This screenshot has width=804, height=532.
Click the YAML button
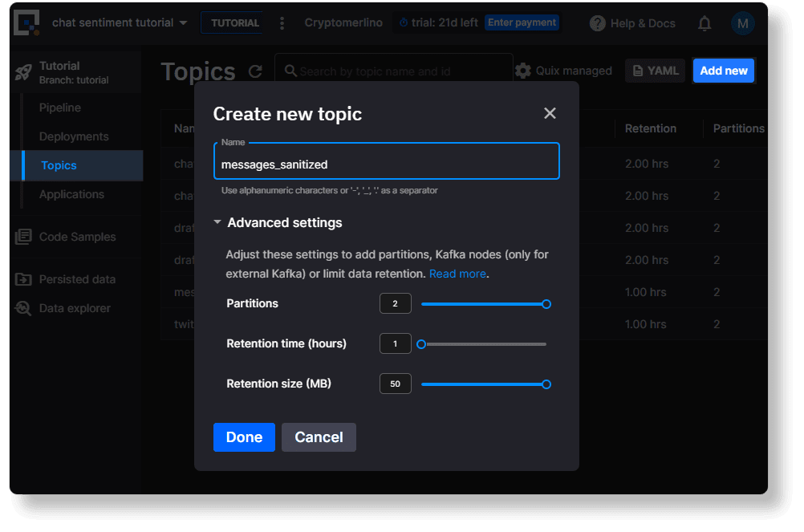[x=655, y=71]
